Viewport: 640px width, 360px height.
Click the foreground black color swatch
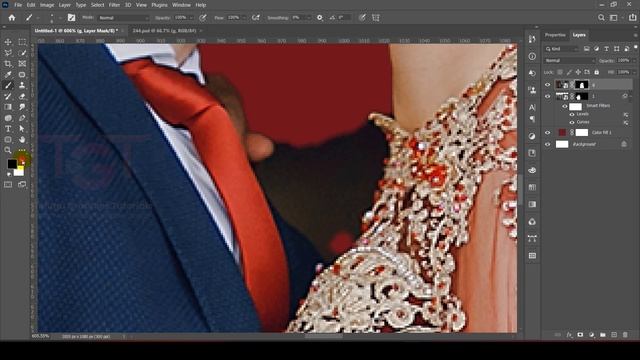[x=12, y=164]
